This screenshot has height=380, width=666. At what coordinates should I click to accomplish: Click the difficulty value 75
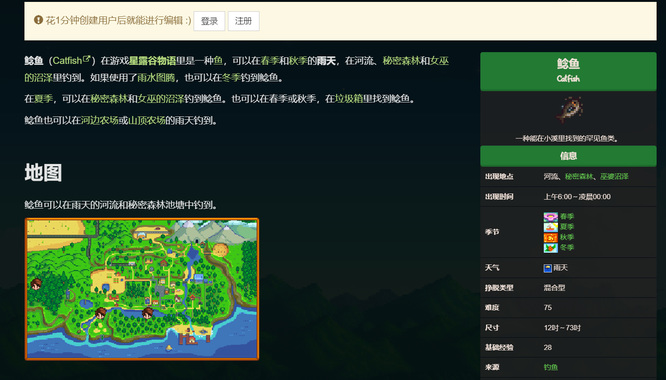pyautogui.click(x=548, y=307)
